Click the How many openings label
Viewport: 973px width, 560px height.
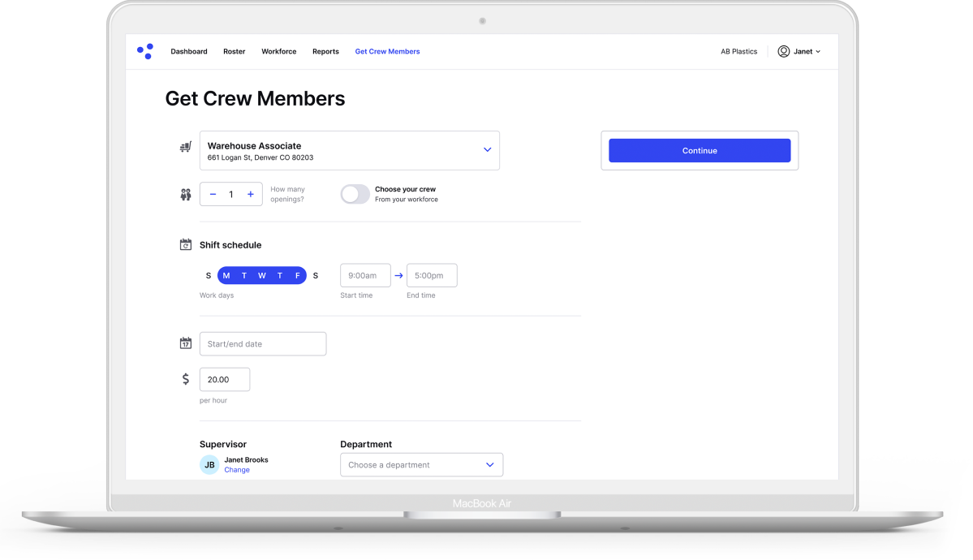287,194
